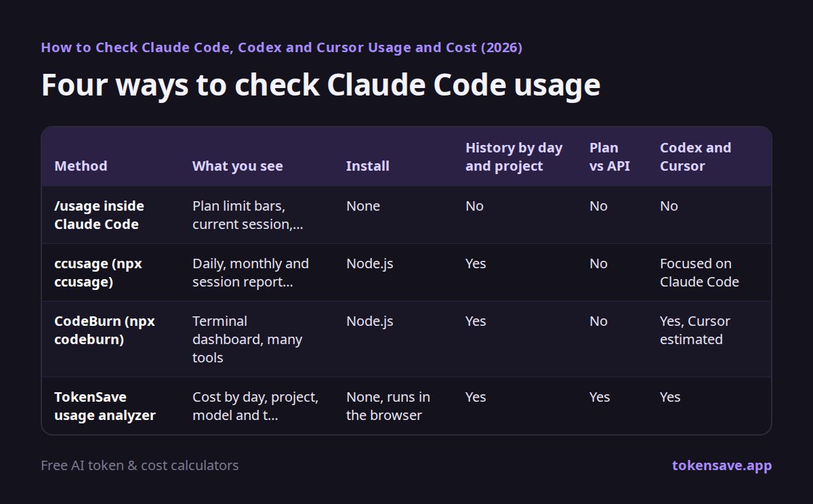Click the History 'Yes' cell in the ccusage row

476,264
